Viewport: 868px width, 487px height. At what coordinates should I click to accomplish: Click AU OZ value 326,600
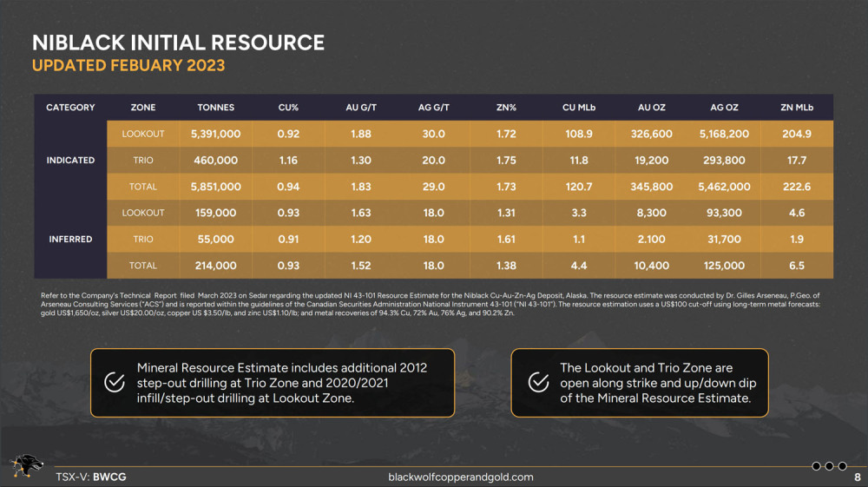click(652, 134)
